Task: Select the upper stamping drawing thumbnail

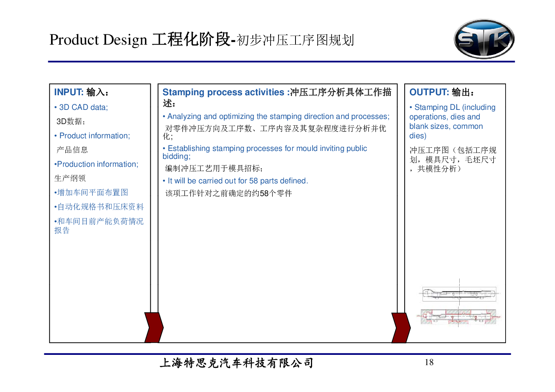Action: (x=459, y=294)
